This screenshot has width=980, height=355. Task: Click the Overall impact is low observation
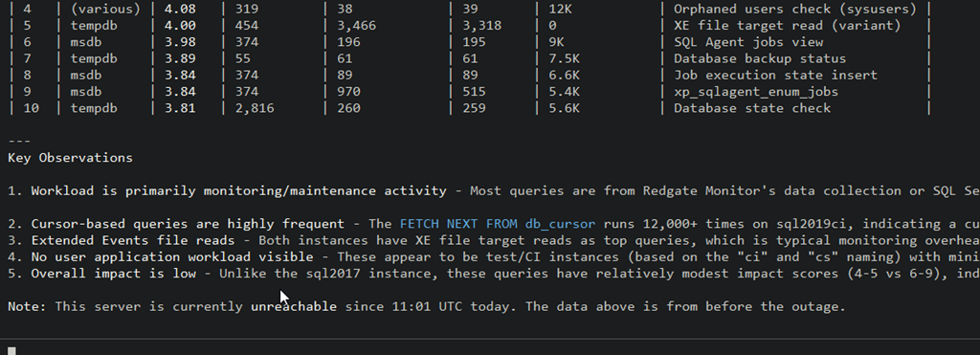click(x=113, y=273)
